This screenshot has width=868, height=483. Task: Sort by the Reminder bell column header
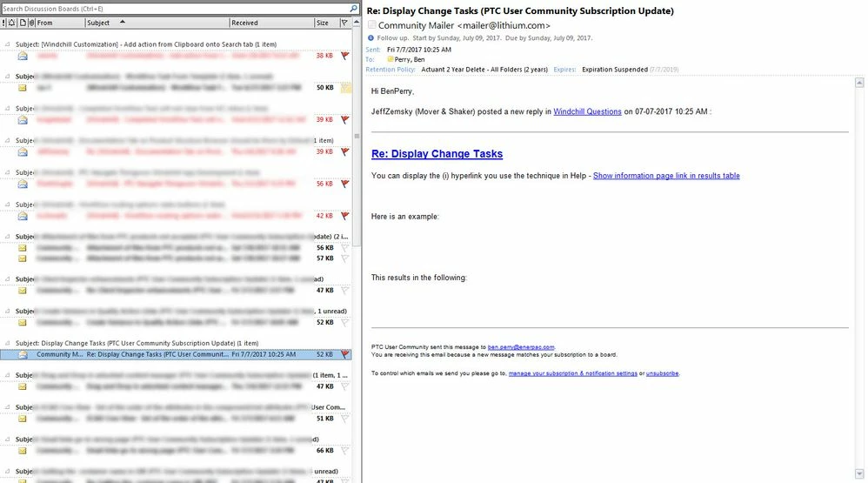point(11,23)
